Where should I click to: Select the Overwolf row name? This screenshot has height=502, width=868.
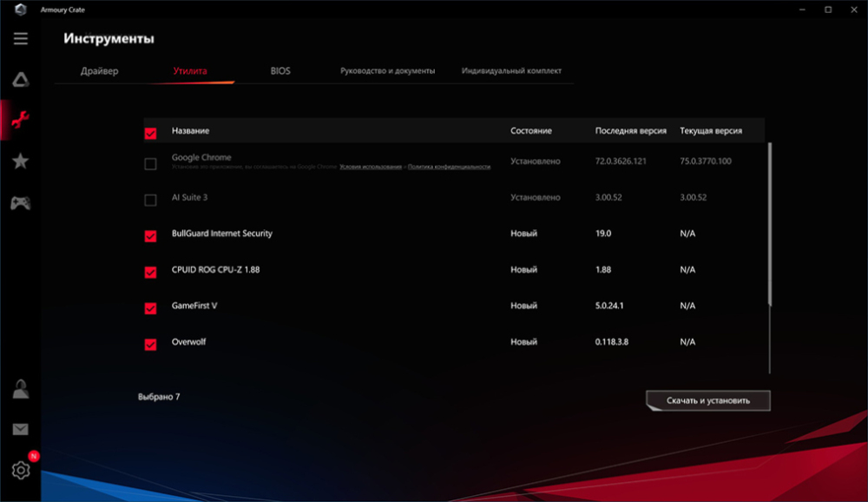point(188,342)
